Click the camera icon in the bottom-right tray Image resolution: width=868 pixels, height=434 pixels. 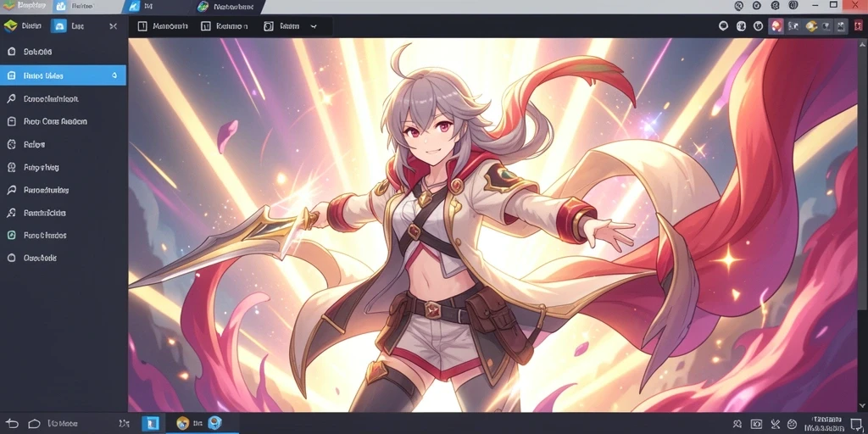tap(755, 424)
